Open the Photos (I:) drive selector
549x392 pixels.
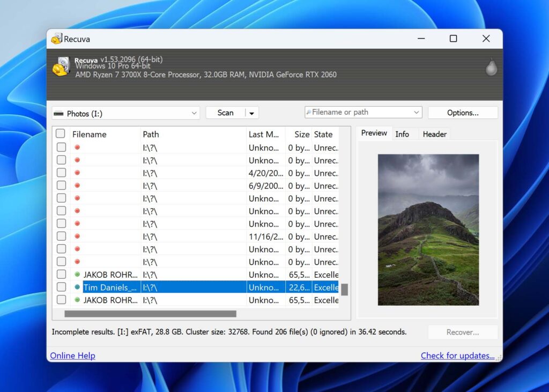pyautogui.click(x=195, y=114)
